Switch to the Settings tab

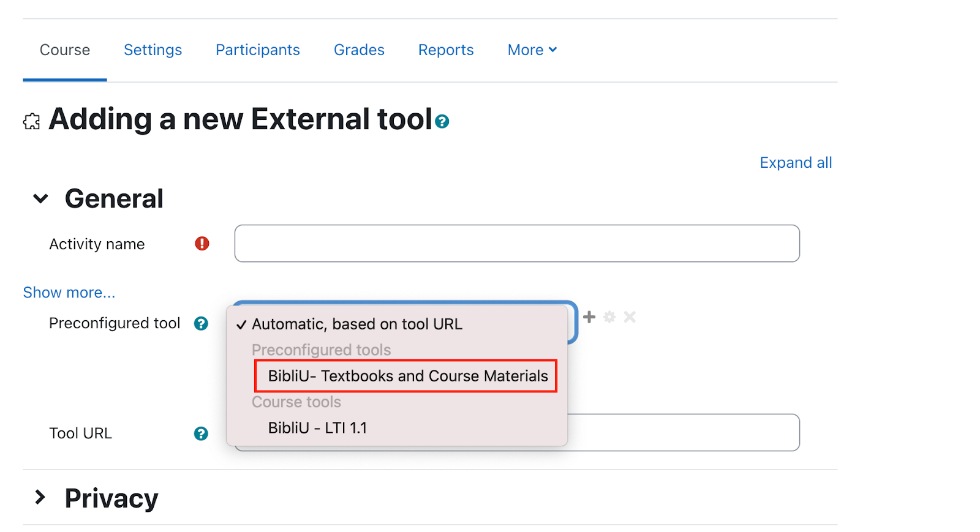click(x=153, y=50)
